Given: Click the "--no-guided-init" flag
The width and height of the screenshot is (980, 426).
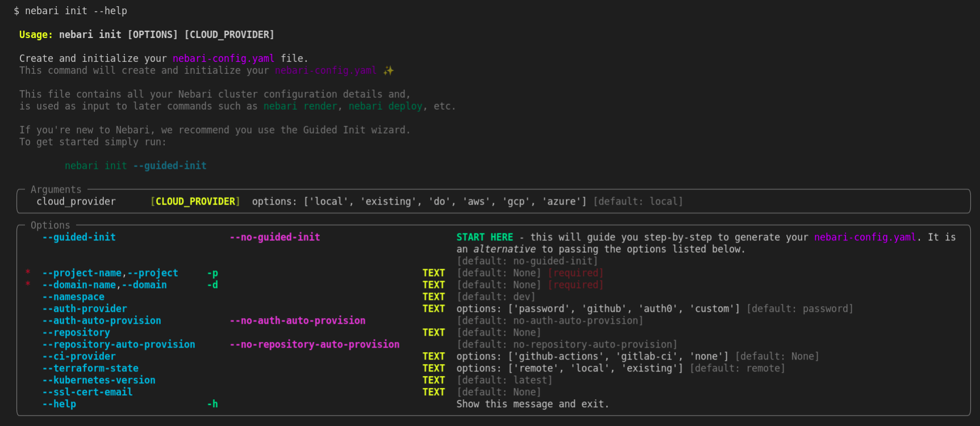Looking at the screenshot, I should coord(275,237).
